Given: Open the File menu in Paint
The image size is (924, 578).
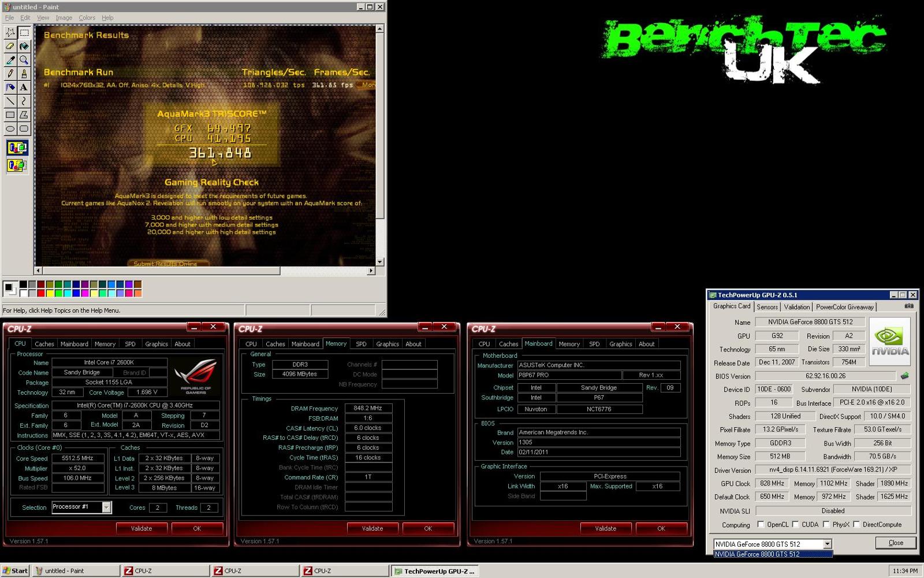Looking at the screenshot, I should 9,18.
